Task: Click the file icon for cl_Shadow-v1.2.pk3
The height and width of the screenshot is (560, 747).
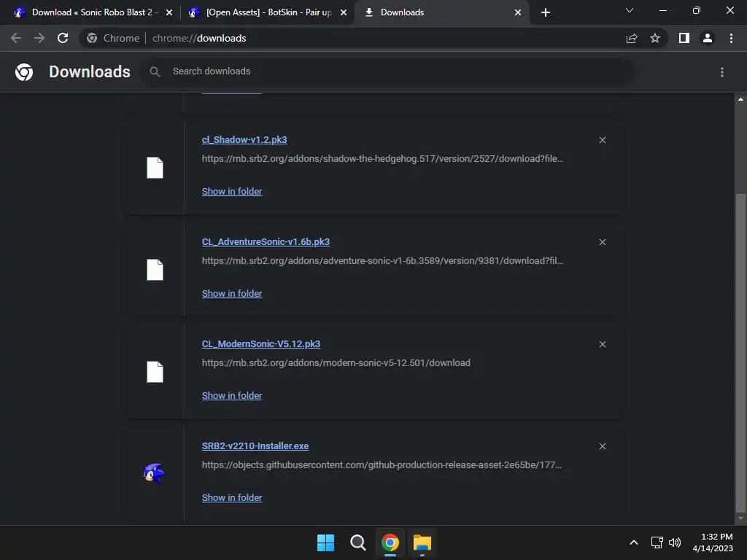Action: pyautogui.click(x=155, y=168)
